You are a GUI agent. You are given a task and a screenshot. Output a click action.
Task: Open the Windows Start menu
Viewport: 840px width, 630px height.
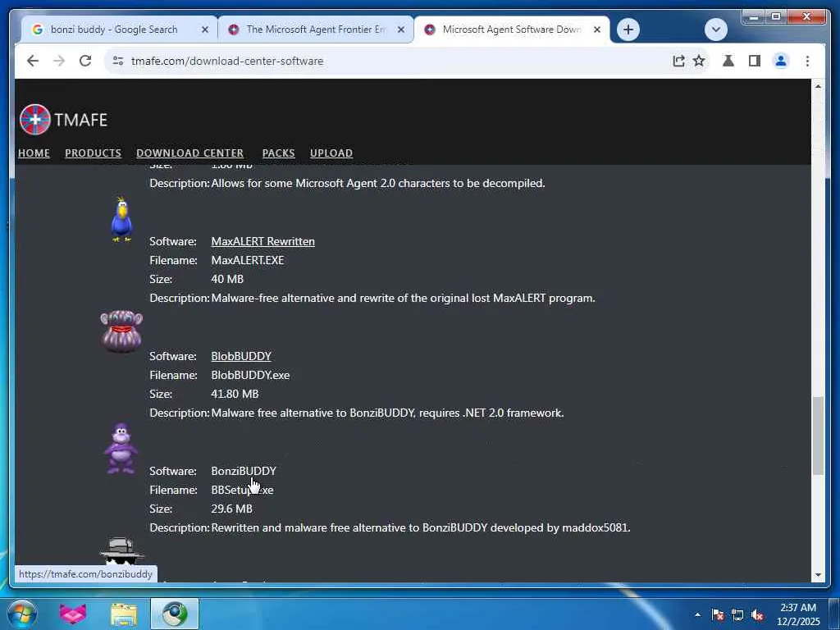[x=22, y=614]
